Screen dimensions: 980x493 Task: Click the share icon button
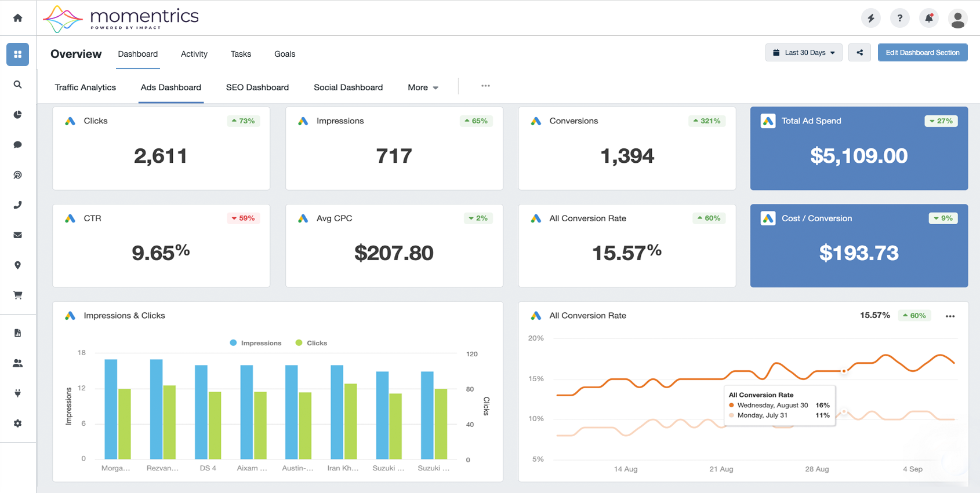859,53
